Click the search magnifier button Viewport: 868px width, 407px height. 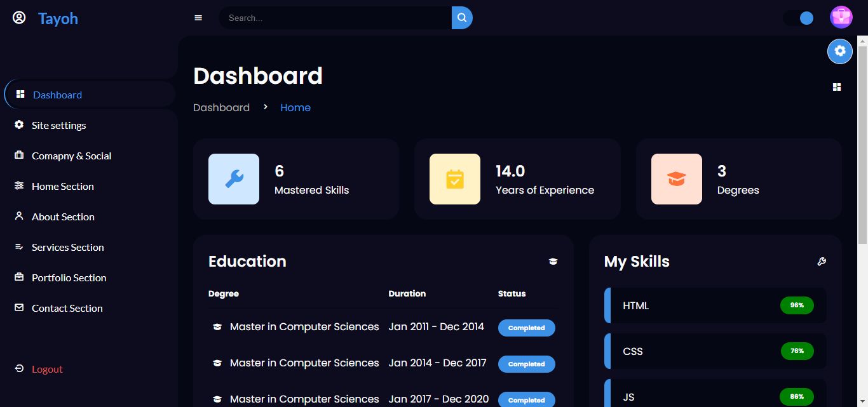462,18
